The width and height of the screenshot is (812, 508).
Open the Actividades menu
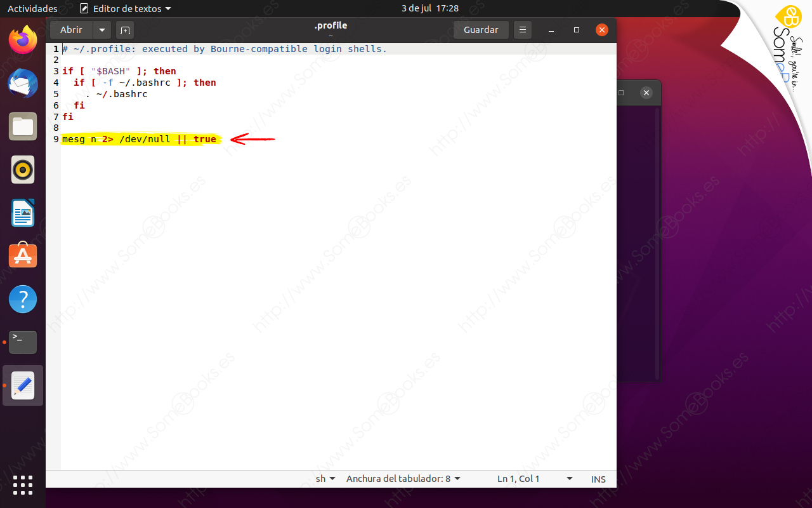click(x=32, y=8)
